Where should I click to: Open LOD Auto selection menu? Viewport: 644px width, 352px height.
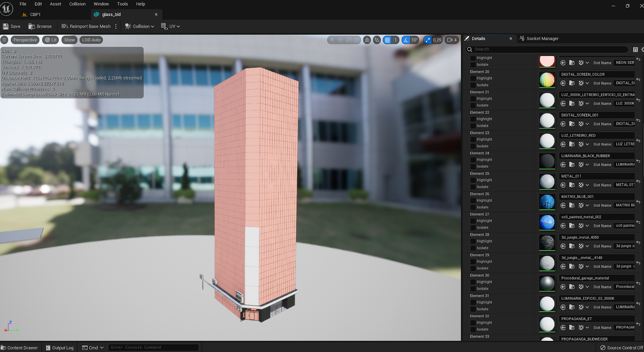coord(91,40)
